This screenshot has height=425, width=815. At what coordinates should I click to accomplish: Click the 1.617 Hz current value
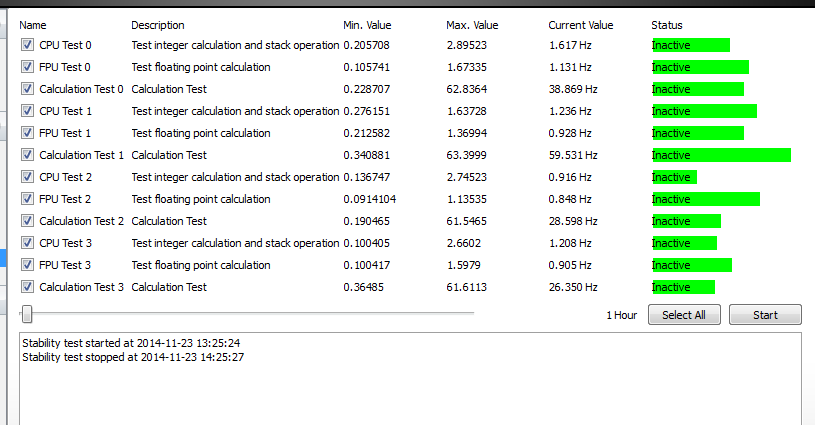570,45
